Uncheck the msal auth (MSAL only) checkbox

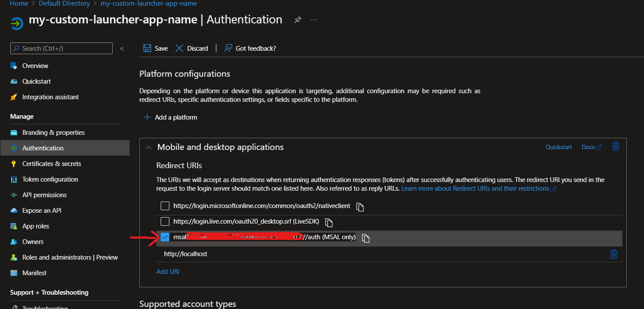pyautogui.click(x=165, y=237)
